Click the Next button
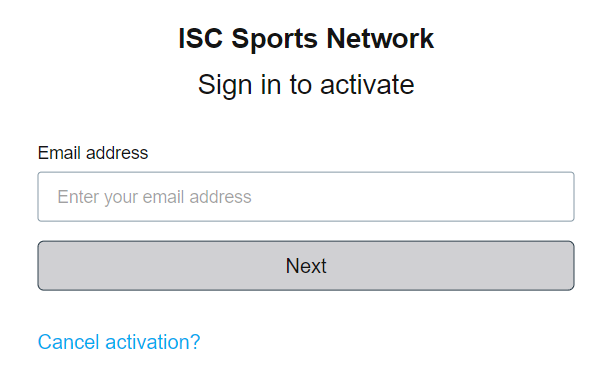The image size is (614, 392). pos(306,266)
